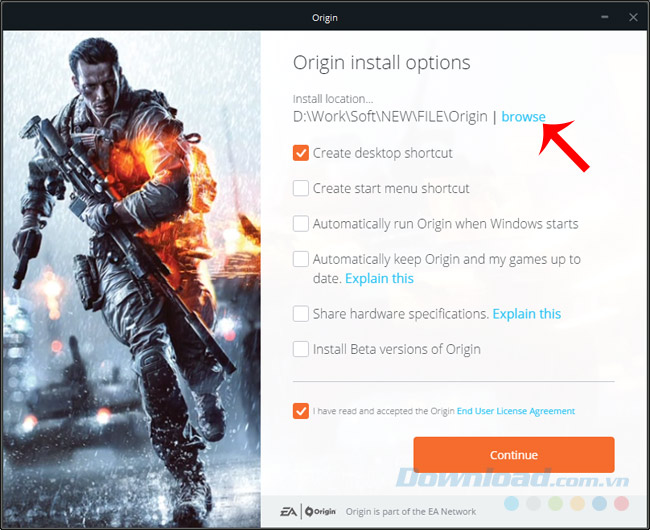Click the EA logo in footer
This screenshot has width=650, height=530.
[x=289, y=512]
